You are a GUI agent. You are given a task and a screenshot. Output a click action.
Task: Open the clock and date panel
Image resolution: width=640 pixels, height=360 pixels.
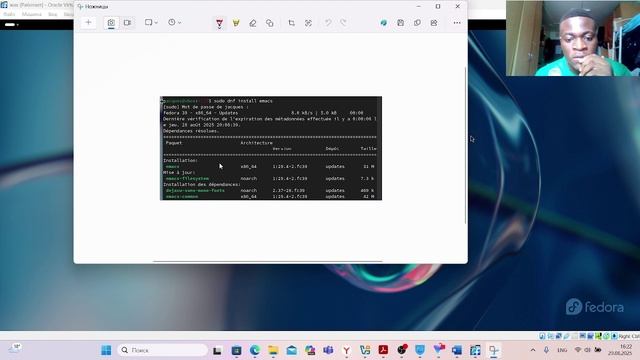point(620,350)
